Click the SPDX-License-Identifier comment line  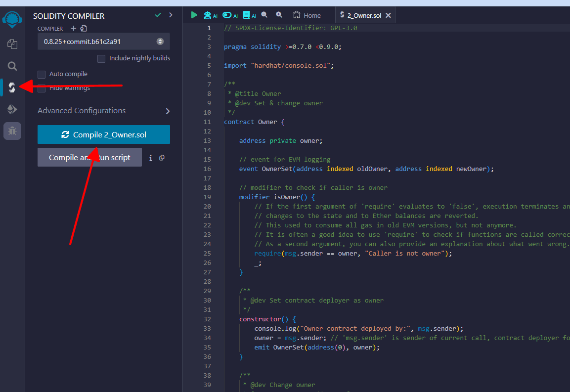tap(291, 28)
